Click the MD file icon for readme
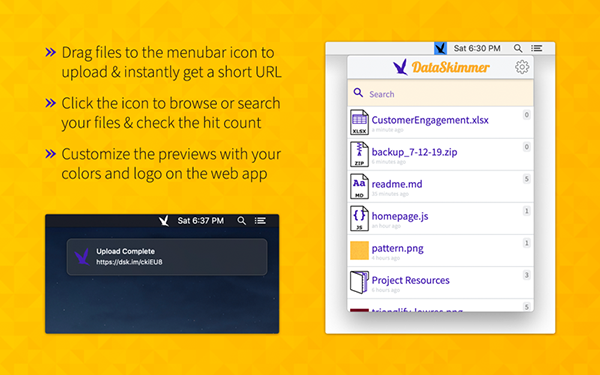Viewport: 600px width, 375px height. [x=359, y=186]
